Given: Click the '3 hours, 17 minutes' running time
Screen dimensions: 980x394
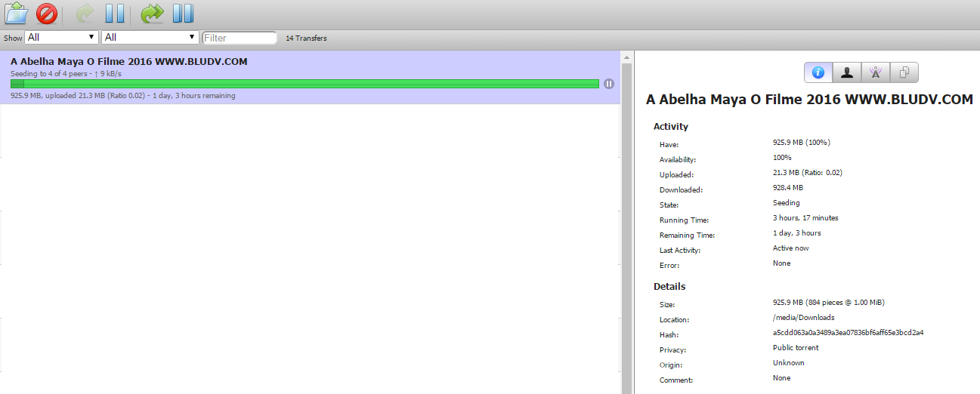Looking at the screenshot, I should point(805,217).
